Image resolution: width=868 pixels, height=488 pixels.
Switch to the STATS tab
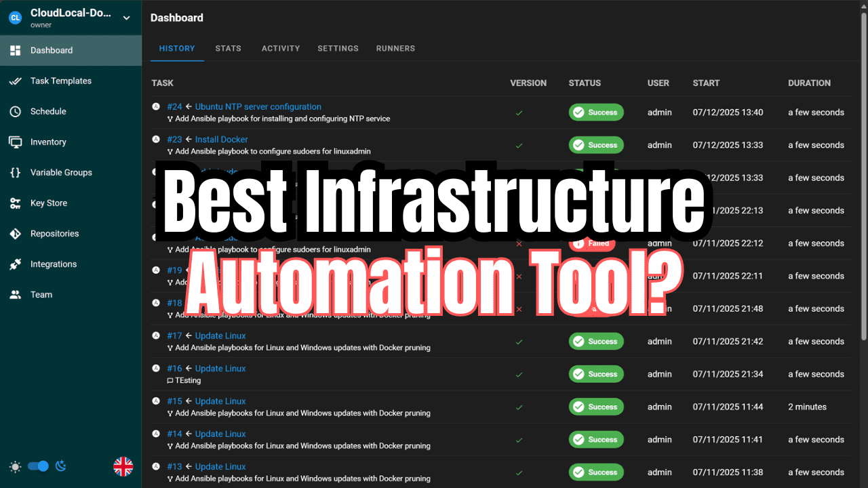tap(228, 48)
